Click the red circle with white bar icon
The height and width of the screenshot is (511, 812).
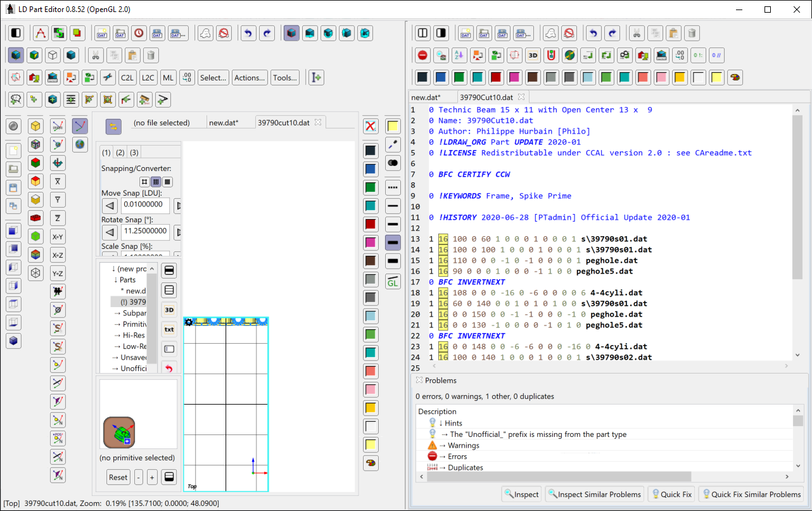pos(422,55)
